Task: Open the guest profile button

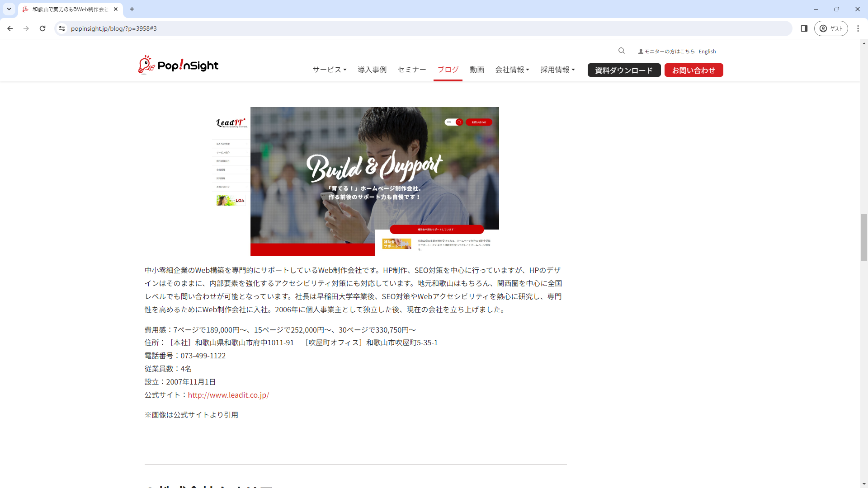Action: coord(831,28)
